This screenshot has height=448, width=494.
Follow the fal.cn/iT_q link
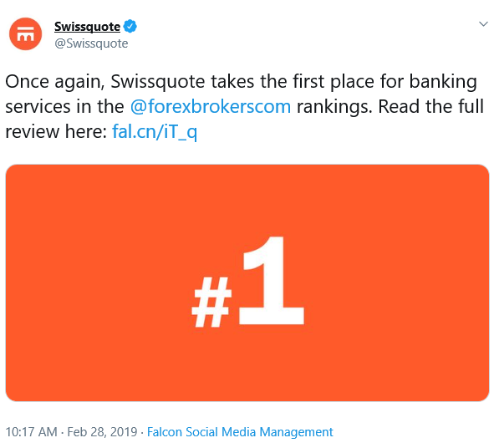pos(155,132)
